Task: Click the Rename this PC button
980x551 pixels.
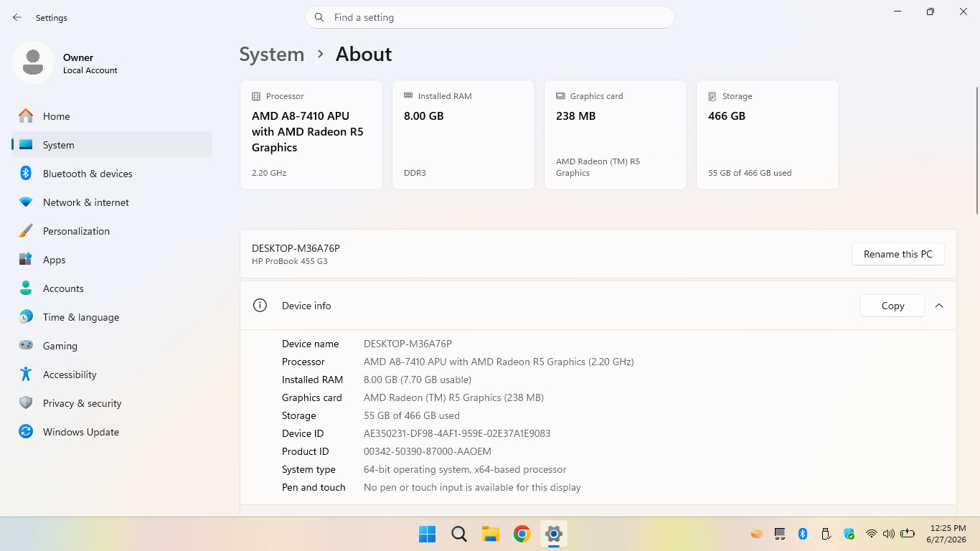Action: coord(897,254)
